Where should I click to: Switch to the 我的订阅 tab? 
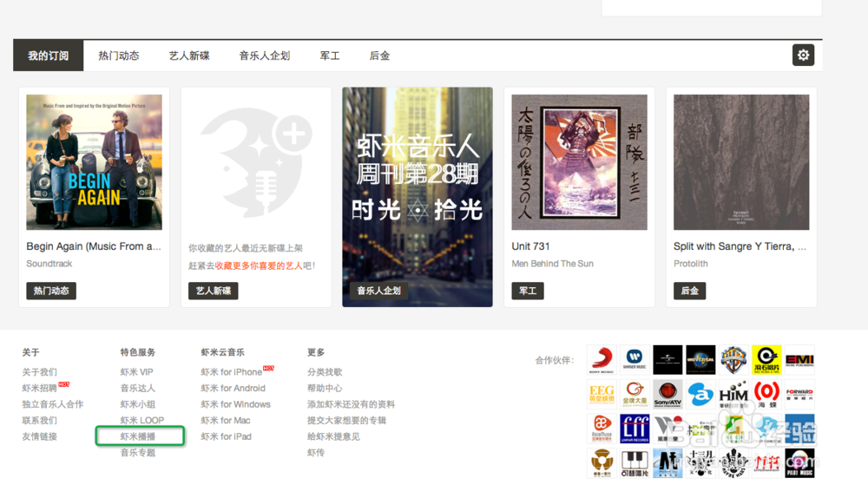(x=48, y=56)
